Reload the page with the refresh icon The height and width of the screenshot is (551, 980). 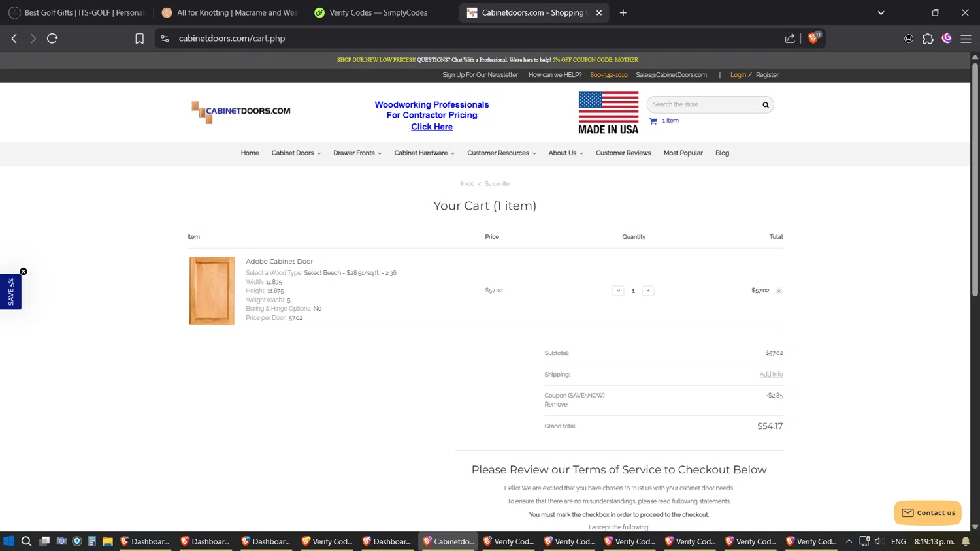(52, 39)
